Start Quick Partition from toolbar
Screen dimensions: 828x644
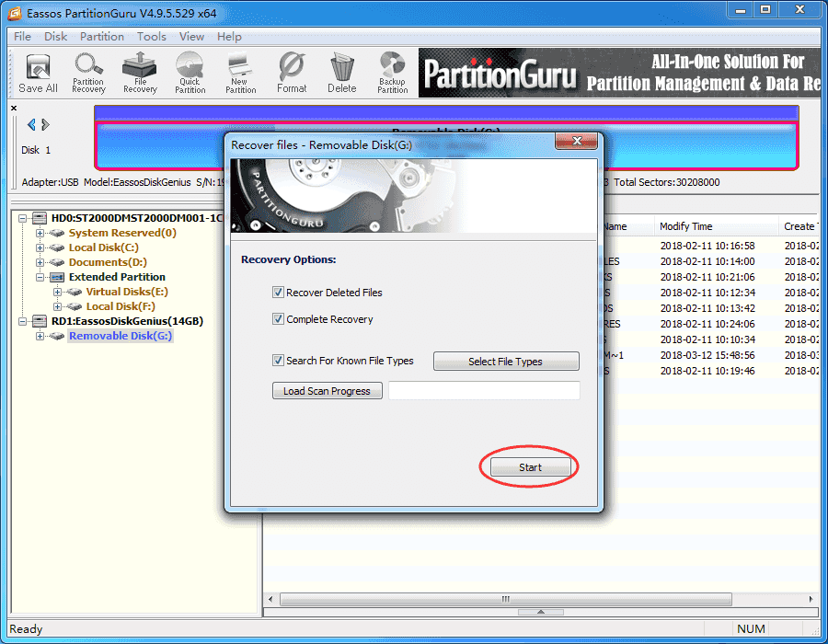coord(190,74)
